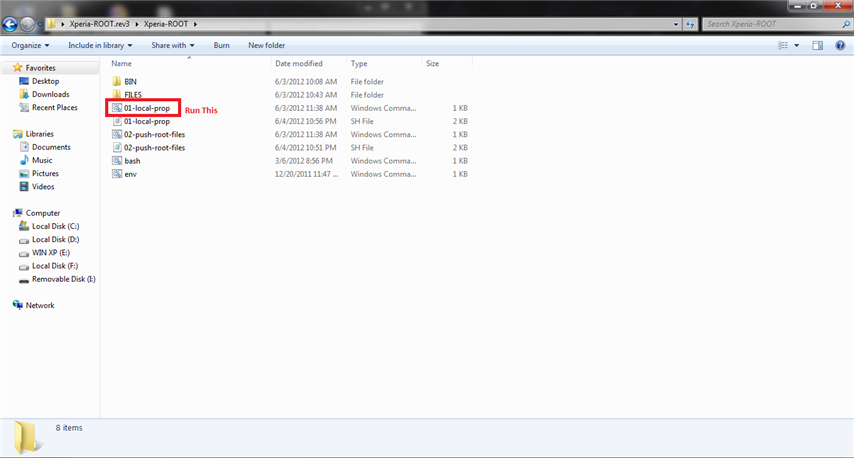Screen dimensions: 854x458
Task: Select Network in navigation pane
Action: pos(40,306)
